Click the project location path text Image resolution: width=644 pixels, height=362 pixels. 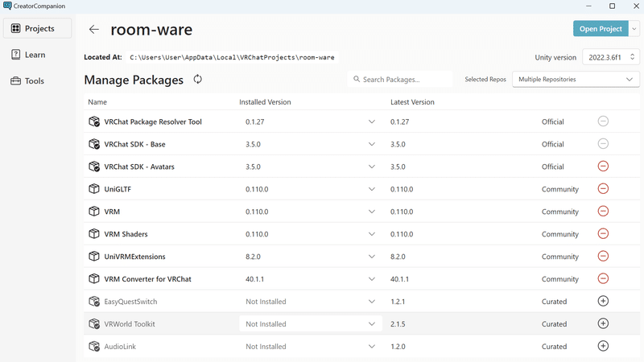click(232, 57)
